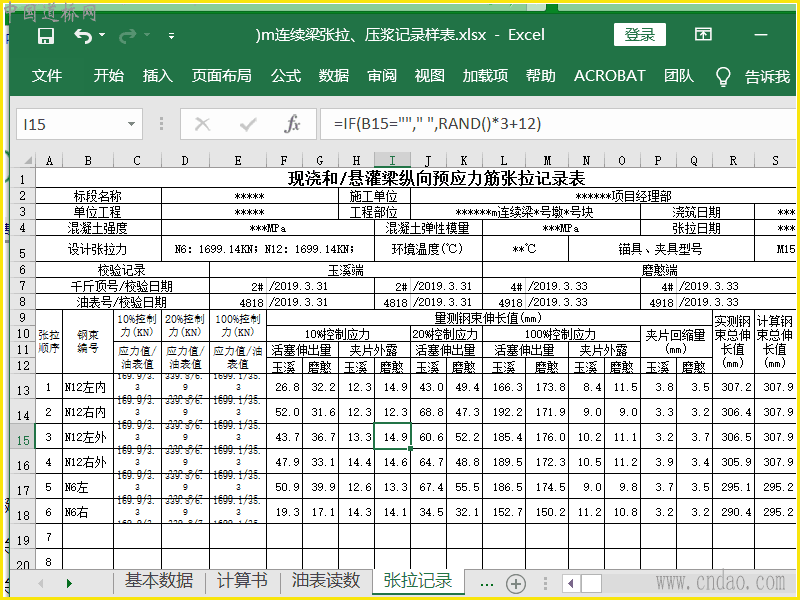This screenshot has width=800, height=600.
Task: Open the Customize Quick Access Toolbar dropdown
Action: tap(171, 36)
